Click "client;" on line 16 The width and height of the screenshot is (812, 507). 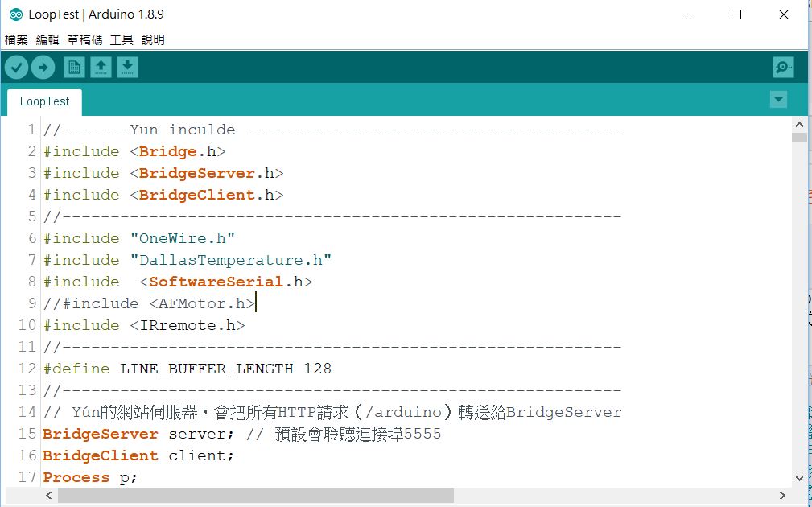click(201, 456)
